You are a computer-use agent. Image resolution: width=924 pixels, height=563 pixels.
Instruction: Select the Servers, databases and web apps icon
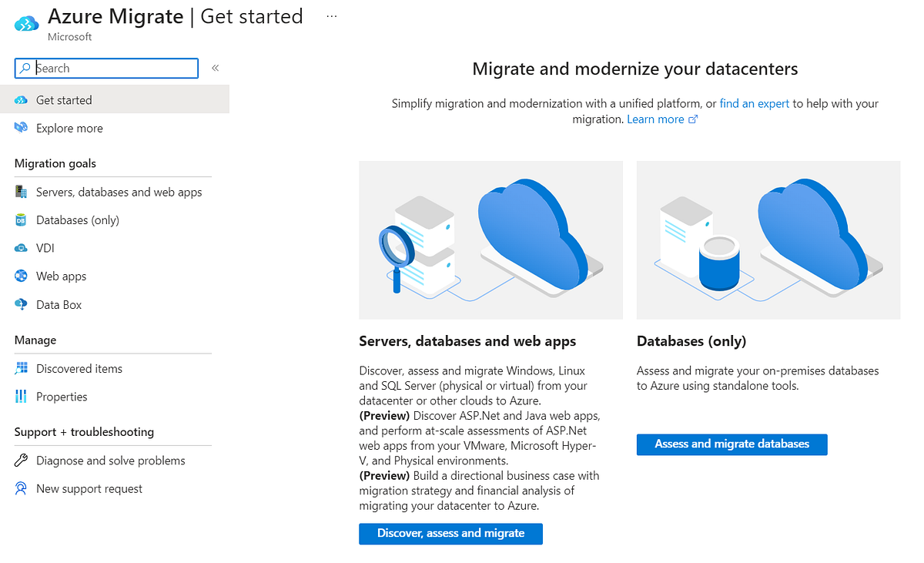pos(22,191)
